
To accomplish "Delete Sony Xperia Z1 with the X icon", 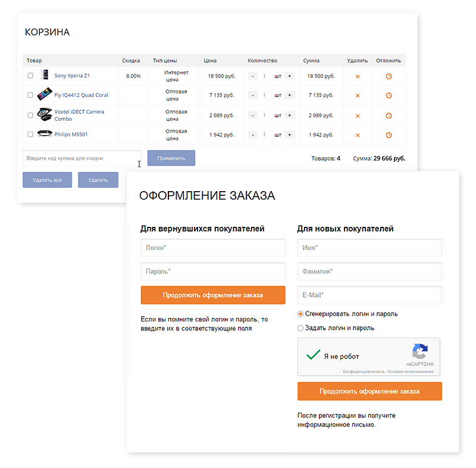I will click(x=358, y=76).
